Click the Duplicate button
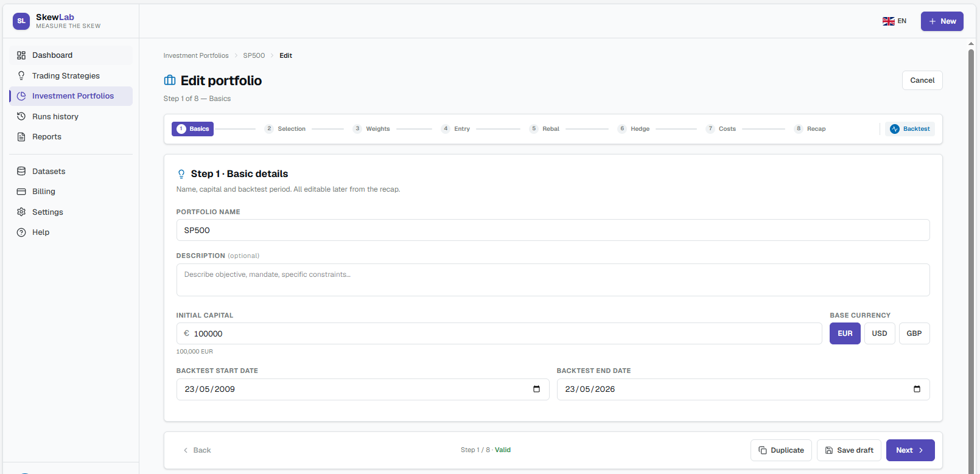The height and width of the screenshot is (474, 980). [781, 450]
